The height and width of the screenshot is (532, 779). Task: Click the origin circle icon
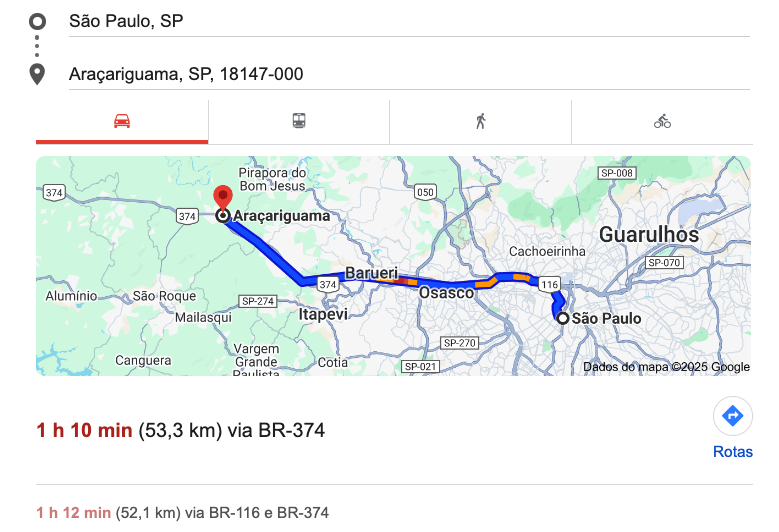[38, 21]
